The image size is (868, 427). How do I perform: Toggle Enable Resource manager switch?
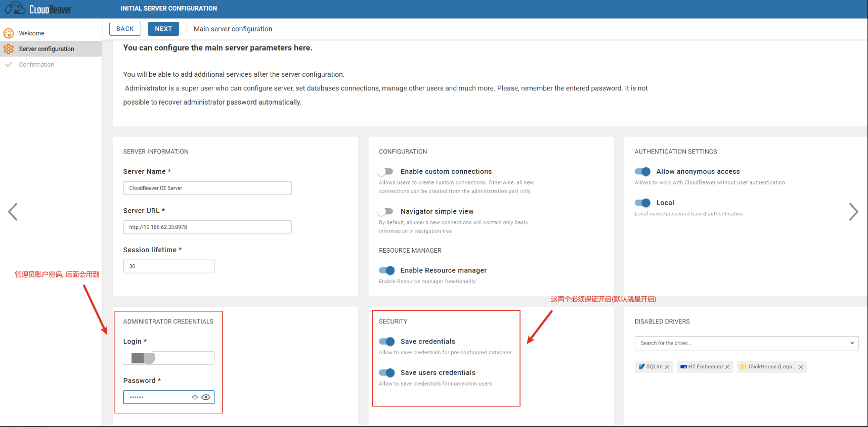click(387, 270)
